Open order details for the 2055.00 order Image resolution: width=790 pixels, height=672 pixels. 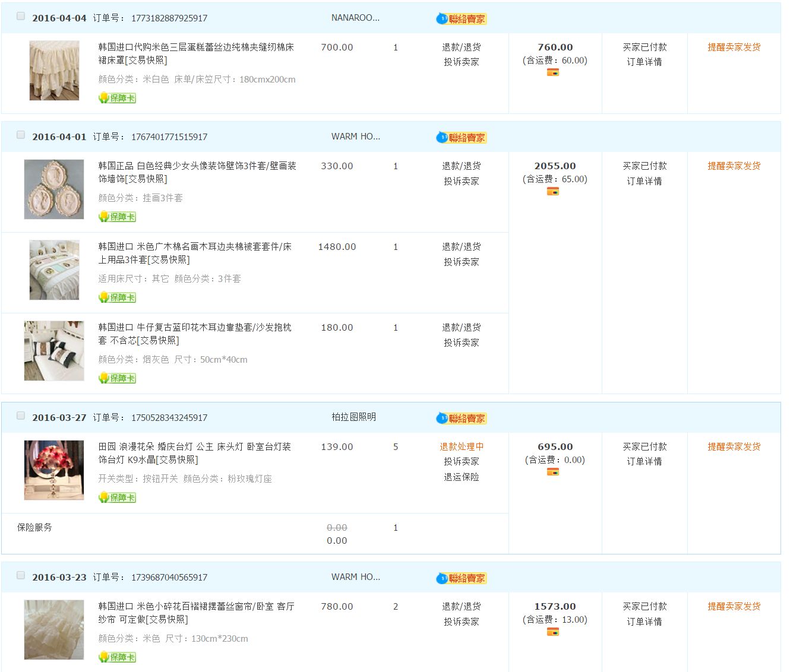[644, 181]
